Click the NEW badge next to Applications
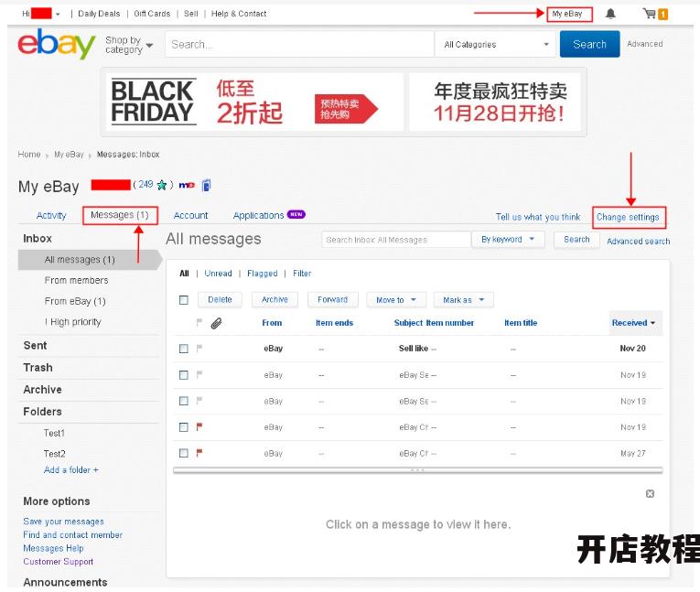 [x=296, y=214]
